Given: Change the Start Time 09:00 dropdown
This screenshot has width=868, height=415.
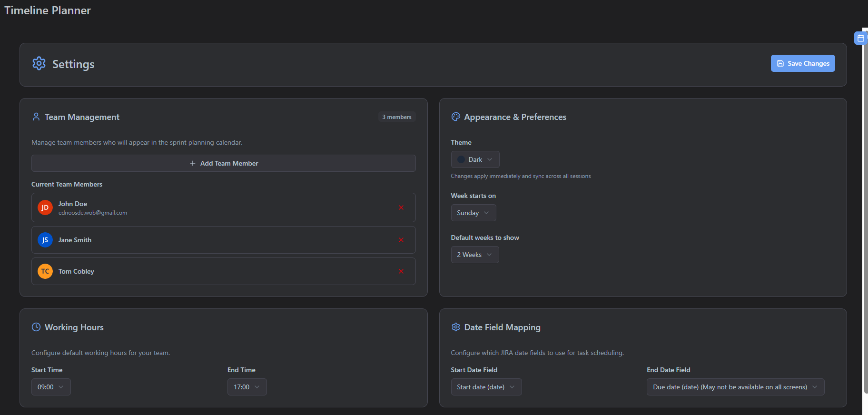Looking at the screenshot, I should (x=51, y=387).
